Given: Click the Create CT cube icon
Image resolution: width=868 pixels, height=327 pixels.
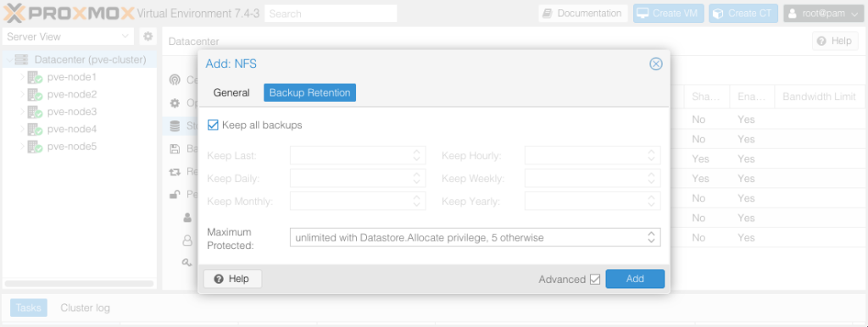Looking at the screenshot, I should pos(718,14).
